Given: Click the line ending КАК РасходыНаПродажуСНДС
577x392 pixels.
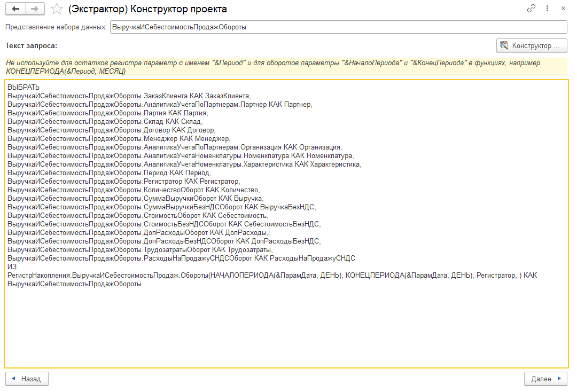Looking at the screenshot, I should point(182,258).
